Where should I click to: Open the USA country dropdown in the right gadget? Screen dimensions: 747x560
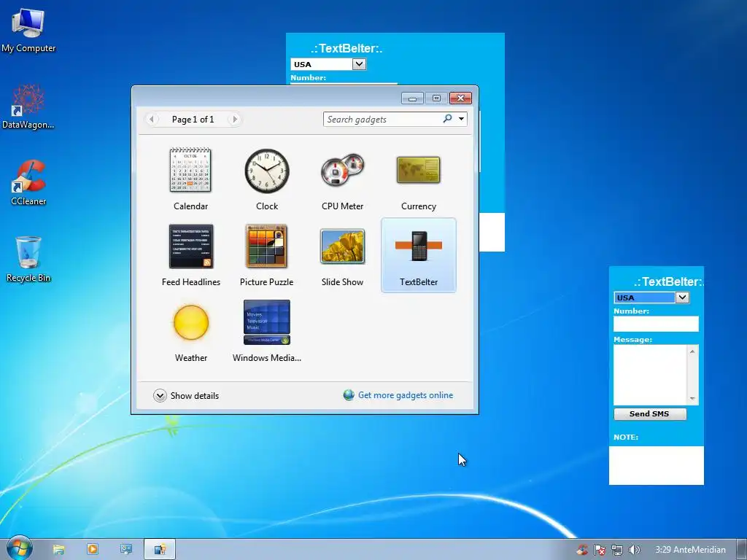coord(682,297)
